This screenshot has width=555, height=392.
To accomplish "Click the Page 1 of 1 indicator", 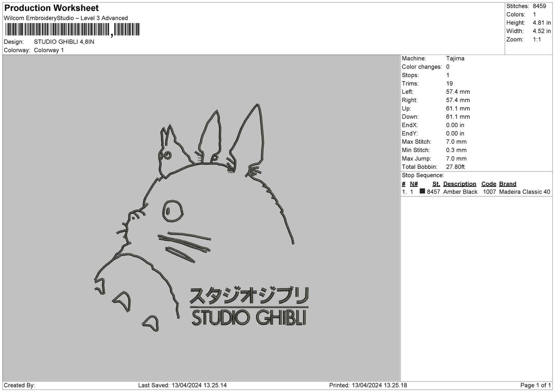I will (x=536, y=385).
